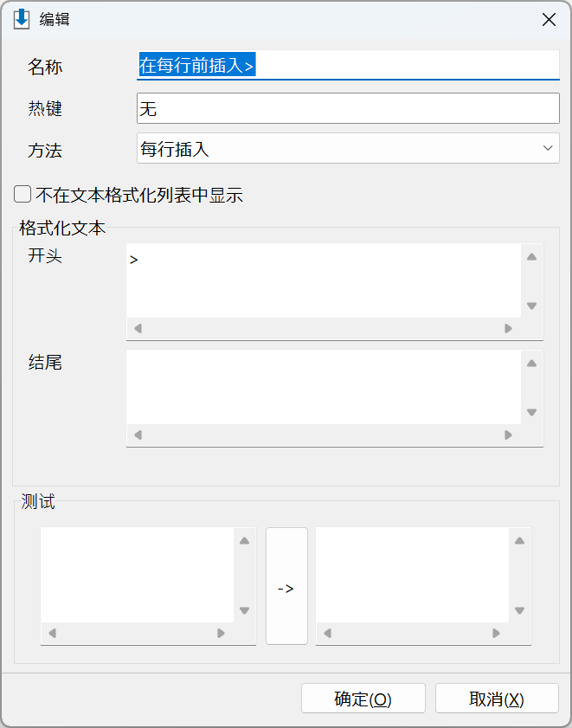Cancel with the 取消(X) button
The height and width of the screenshot is (728, 572).
pos(497,699)
